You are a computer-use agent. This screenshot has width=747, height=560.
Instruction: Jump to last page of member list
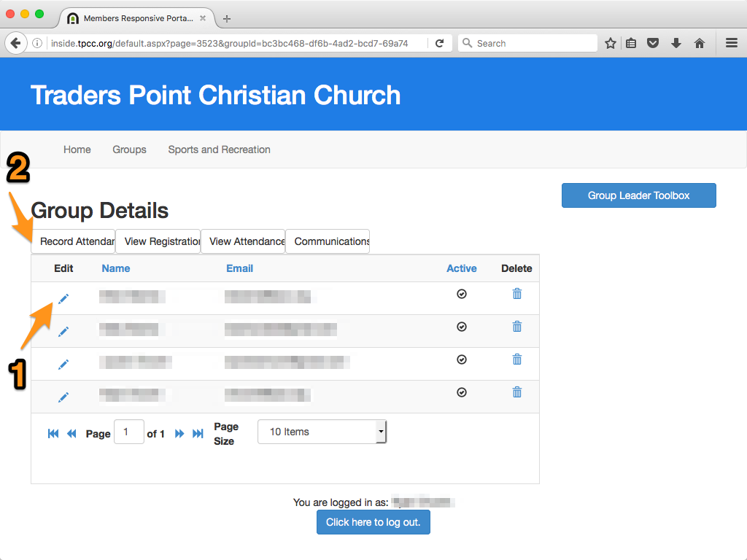(198, 433)
